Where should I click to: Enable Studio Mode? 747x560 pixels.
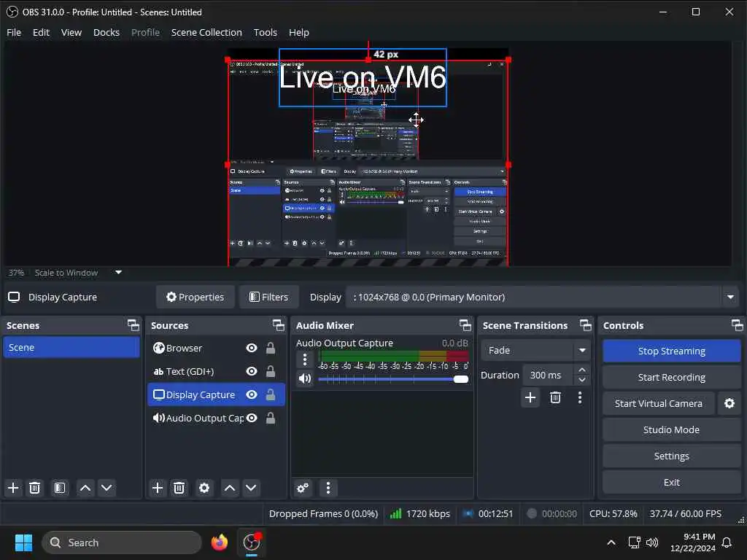coord(671,429)
